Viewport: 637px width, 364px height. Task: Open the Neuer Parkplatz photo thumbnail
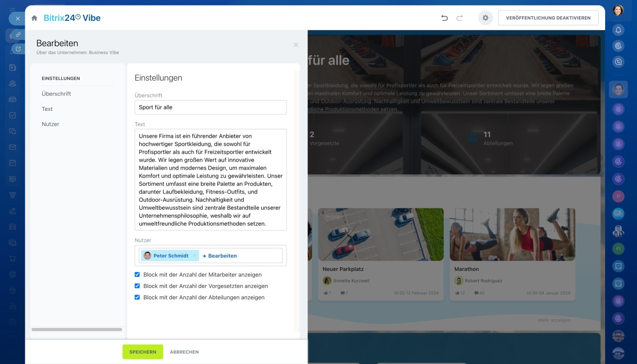pyautogui.click(x=381, y=235)
